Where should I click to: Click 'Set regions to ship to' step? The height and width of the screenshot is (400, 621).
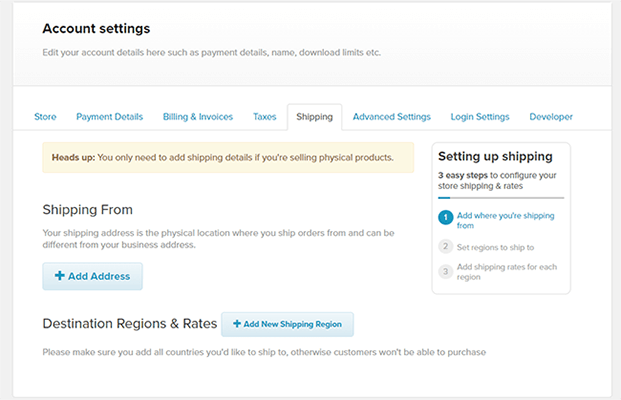tap(497, 247)
